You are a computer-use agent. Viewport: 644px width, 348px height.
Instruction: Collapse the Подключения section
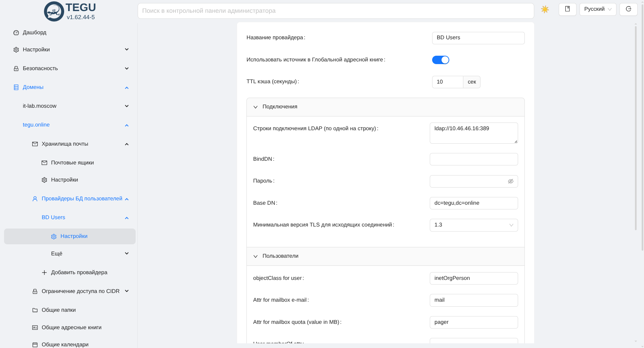[x=256, y=107]
